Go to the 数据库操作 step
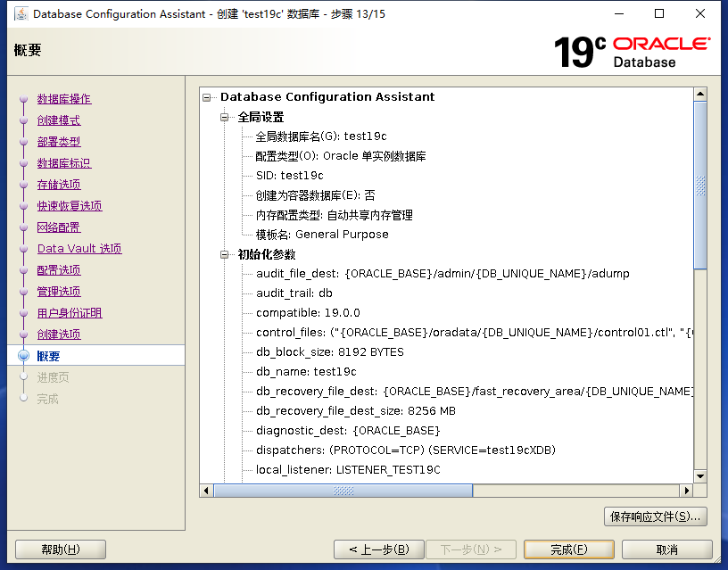Viewport: 728px width, 570px height. click(x=64, y=99)
